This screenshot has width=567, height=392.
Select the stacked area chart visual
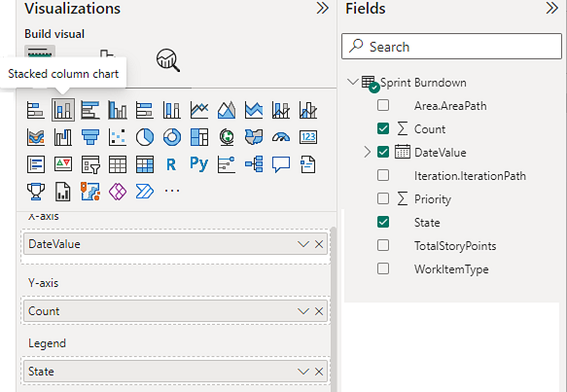tap(254, 110)
